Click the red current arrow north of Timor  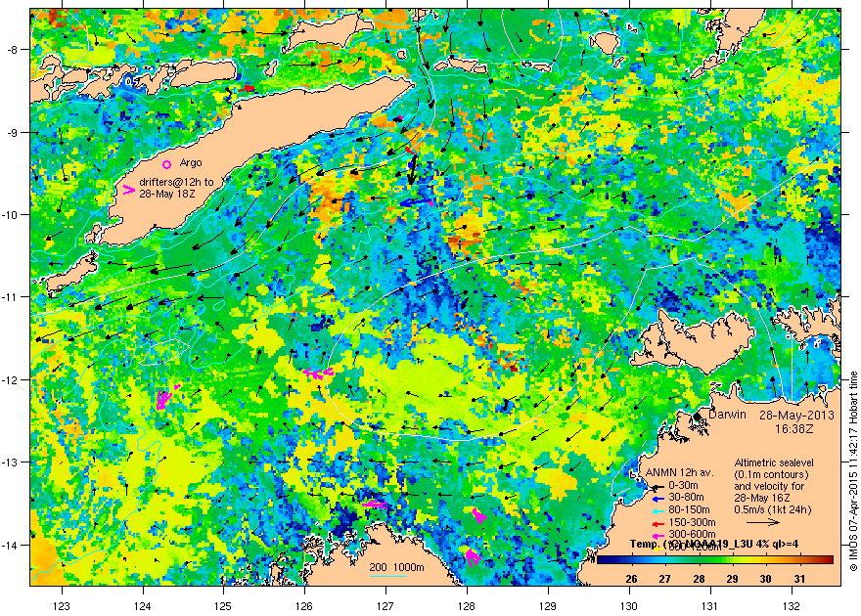click(247, 88)
